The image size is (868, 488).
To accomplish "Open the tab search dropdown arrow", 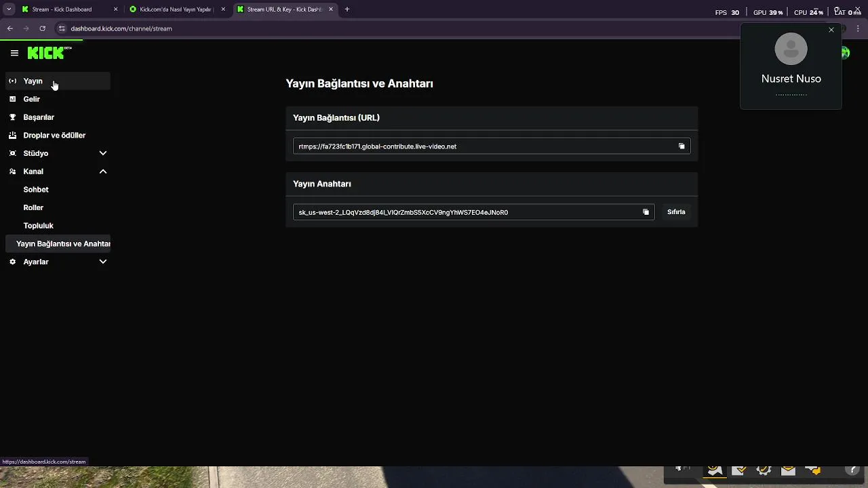I will [x=9, y=9].
